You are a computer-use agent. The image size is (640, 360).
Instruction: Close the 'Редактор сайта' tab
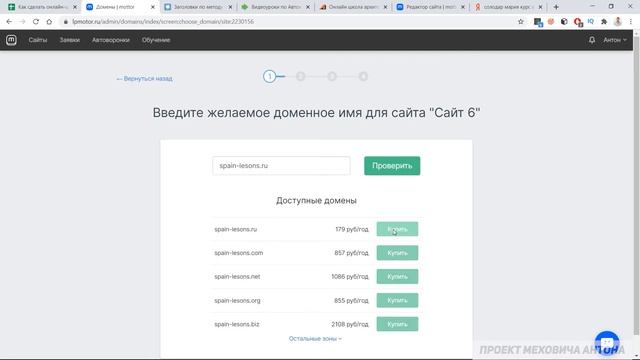(462, 7)
